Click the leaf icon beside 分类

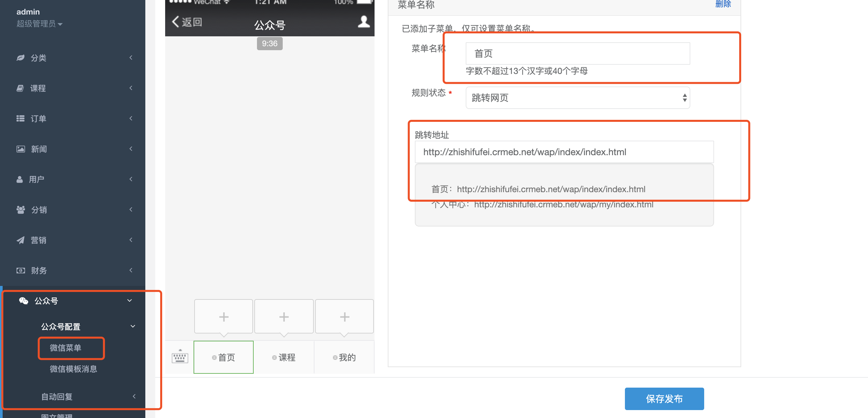(x=20, y=57)
